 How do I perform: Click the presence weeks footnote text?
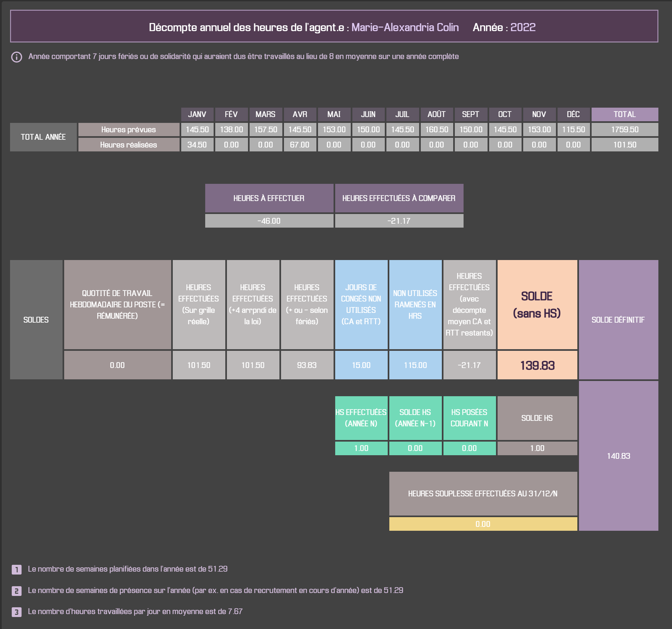pyautogui.click(x=216, y=590)
